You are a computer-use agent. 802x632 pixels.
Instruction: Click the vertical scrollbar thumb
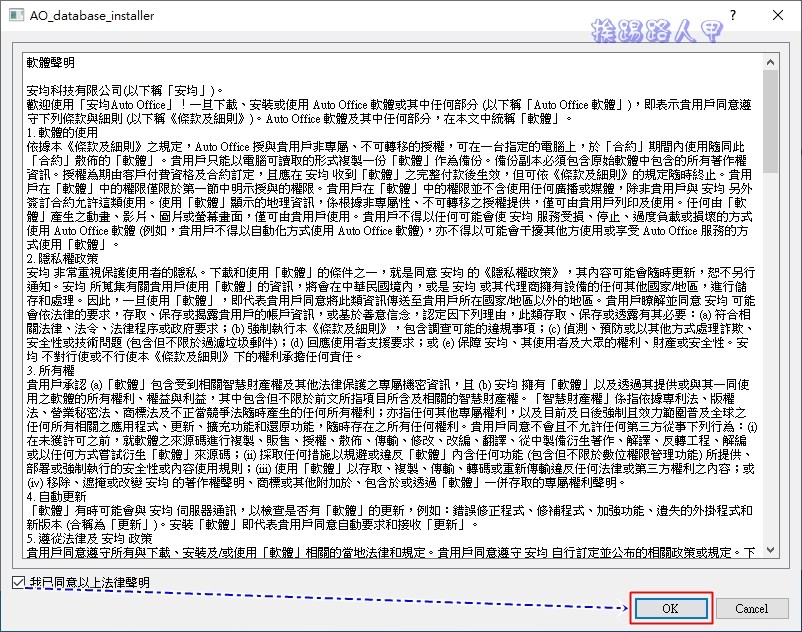coord(770,122)
